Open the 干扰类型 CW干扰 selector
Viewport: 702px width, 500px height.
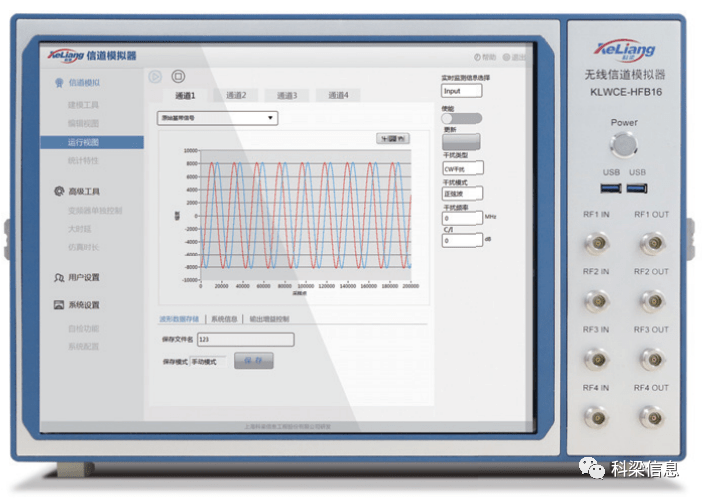pos(463,169)
